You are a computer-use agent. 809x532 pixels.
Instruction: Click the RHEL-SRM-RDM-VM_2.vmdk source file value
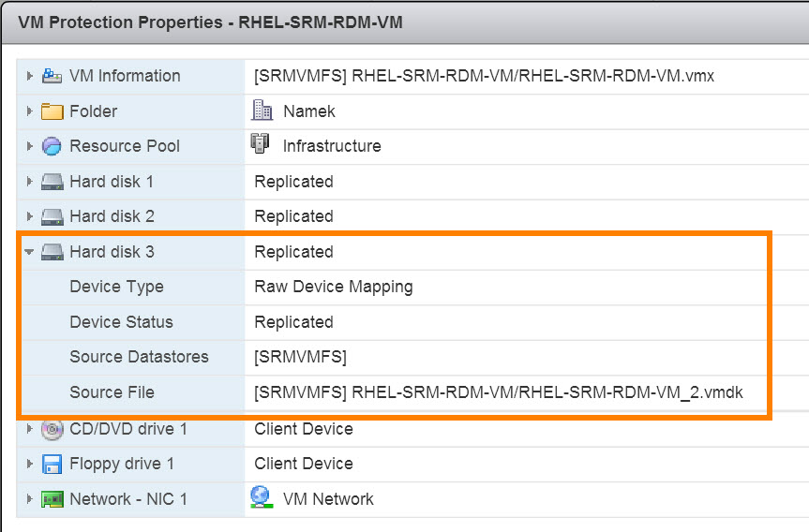point(499,392)
